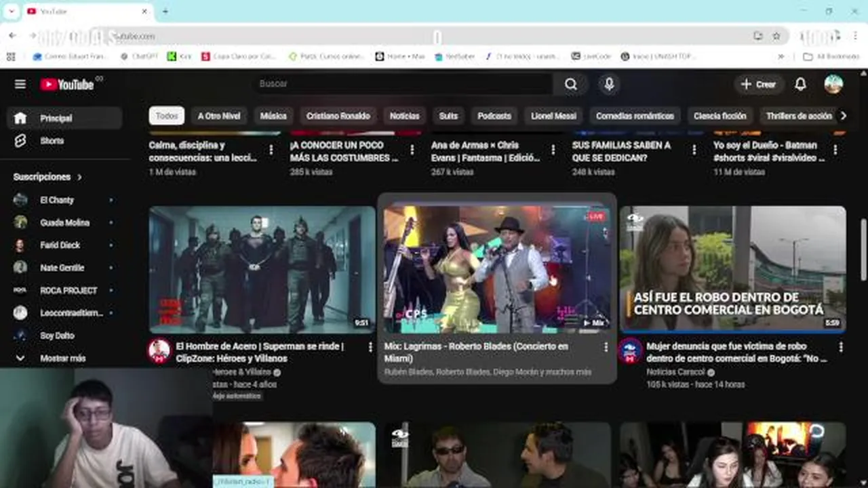Open options for 'El Hombre de Acero' video
Screen dimensions: 868x488
(x=370, y=347)
